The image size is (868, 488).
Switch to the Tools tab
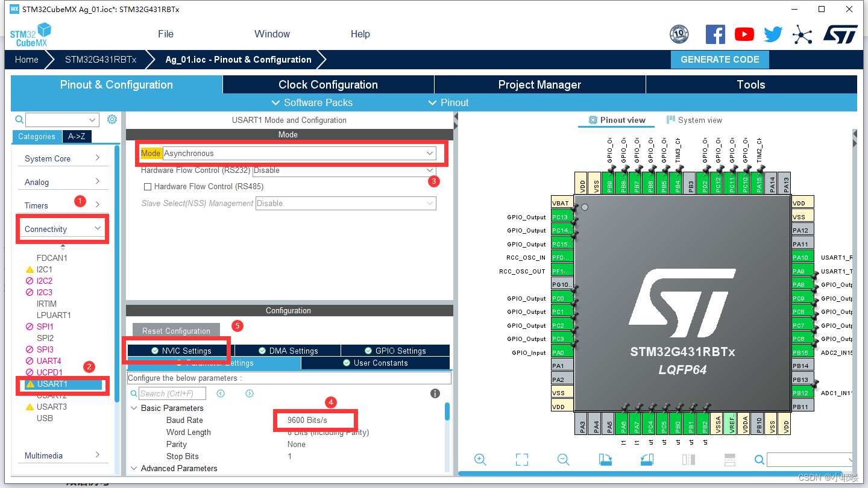[751, 84]
